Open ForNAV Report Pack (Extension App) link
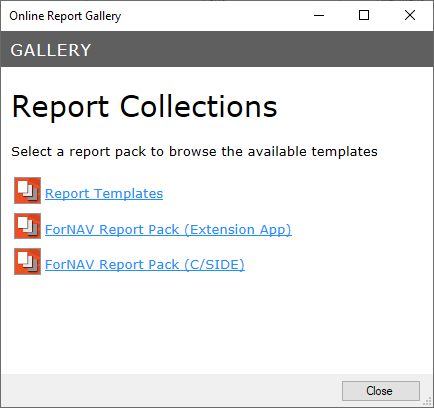Image resolution: width=434 pixels, height=408 pixels. (168, 230)
